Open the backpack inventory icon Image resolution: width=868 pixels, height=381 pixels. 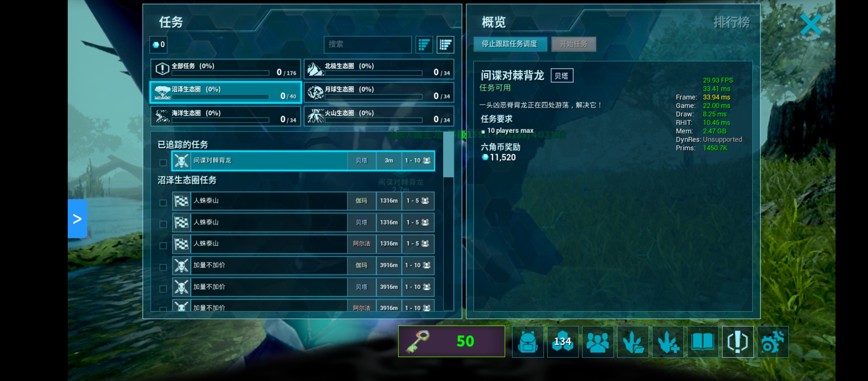click(x=528, y=342)
